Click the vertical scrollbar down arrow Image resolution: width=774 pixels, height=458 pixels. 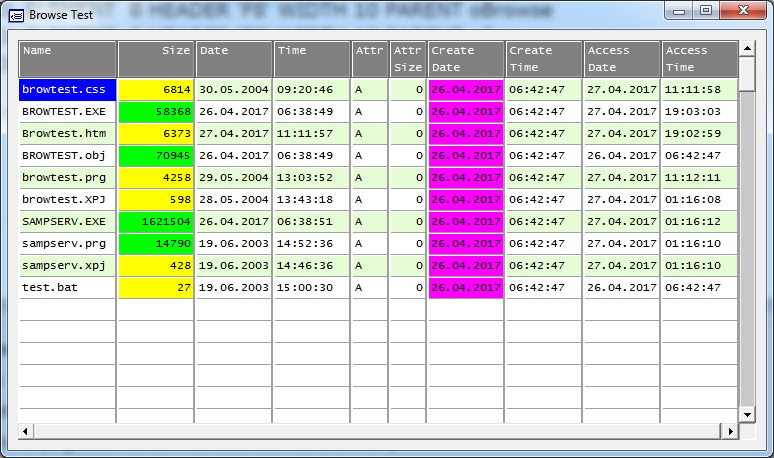pos(746,414)
